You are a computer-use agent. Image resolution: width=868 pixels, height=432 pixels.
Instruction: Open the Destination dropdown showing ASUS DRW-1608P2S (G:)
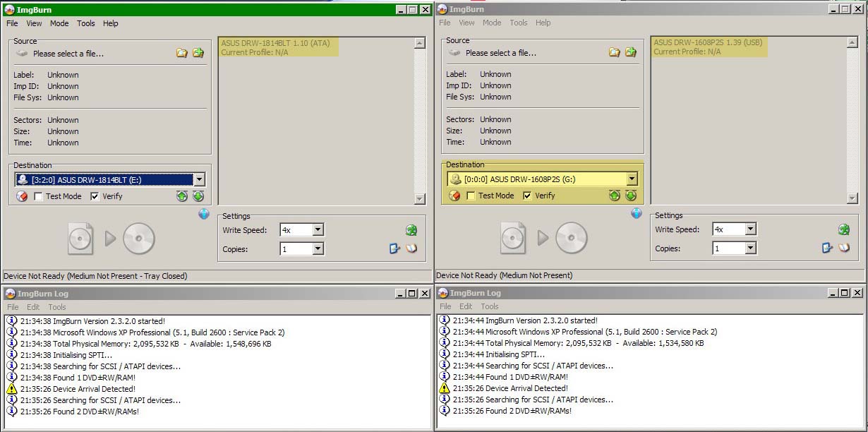[632, 179]
